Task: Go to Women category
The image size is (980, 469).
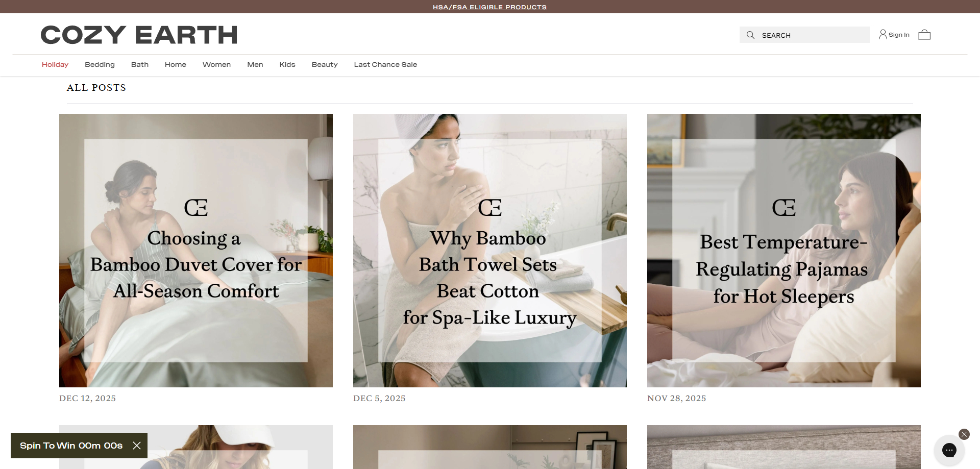Action: point(216,64)
